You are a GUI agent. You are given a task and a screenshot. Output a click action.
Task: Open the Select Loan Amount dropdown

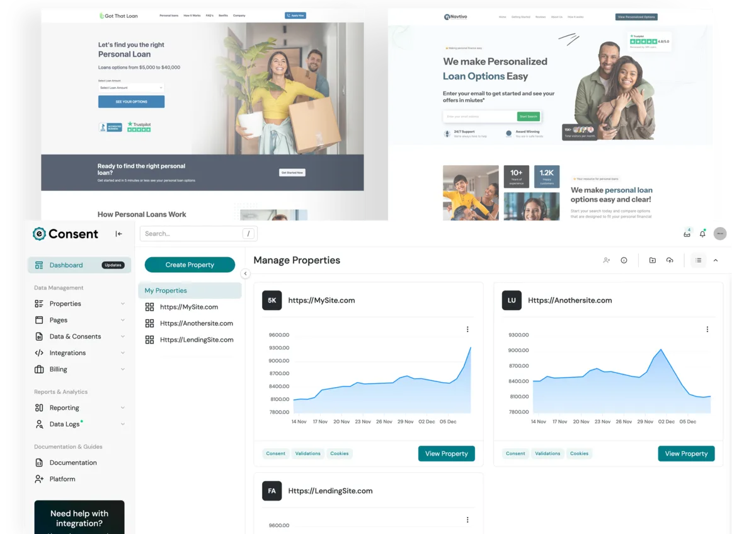pyautogui.click(x=131, y=88)
